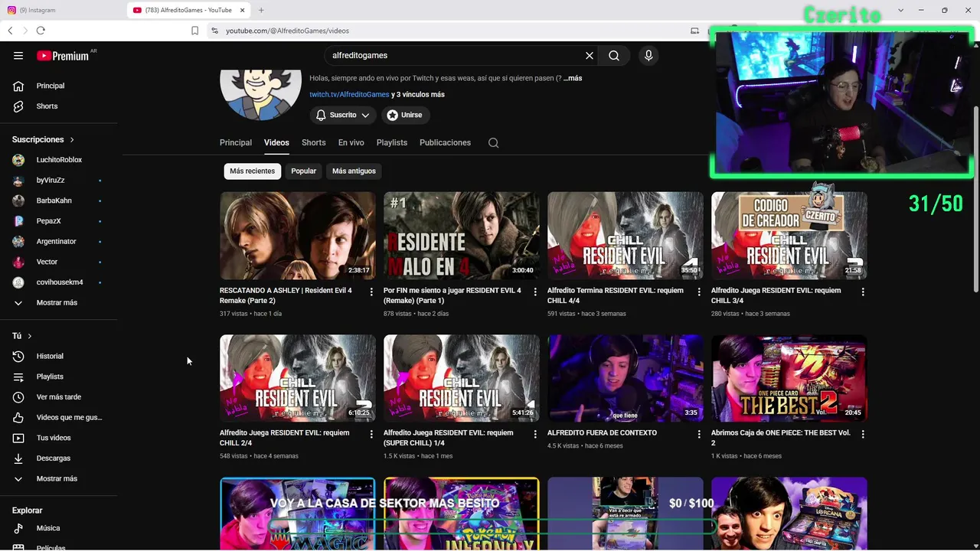Open RESIDENTE MALO EN 4 thumbnail
The height and width of the screenshot is (551, 980).
[x=462, y=236]
